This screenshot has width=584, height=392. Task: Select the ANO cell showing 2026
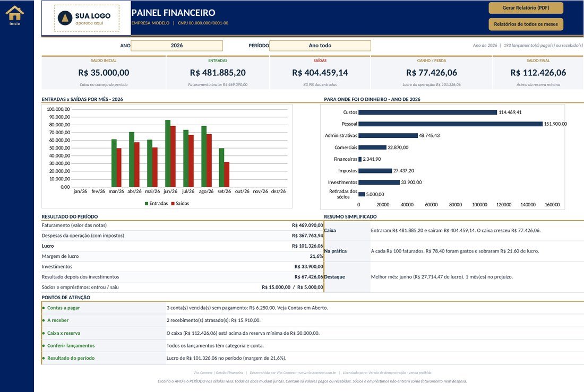click(177, 46)
